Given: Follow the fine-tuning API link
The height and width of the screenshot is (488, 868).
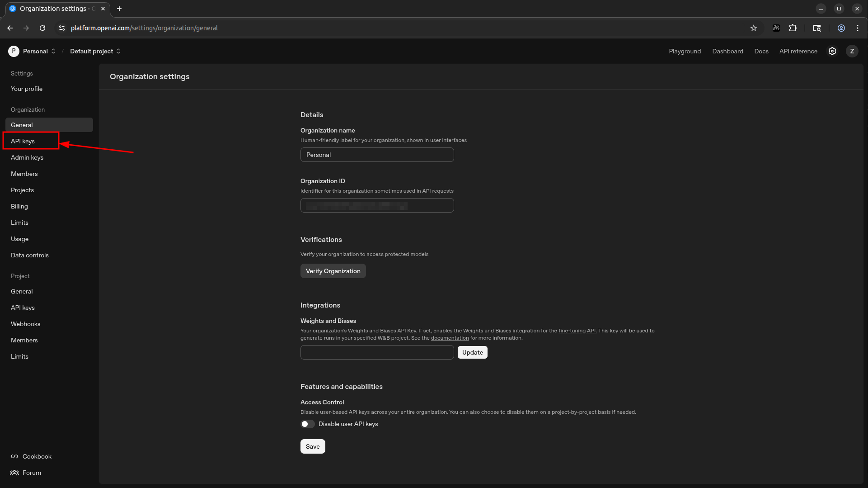Looking at the screenshot, I should 577,331.
